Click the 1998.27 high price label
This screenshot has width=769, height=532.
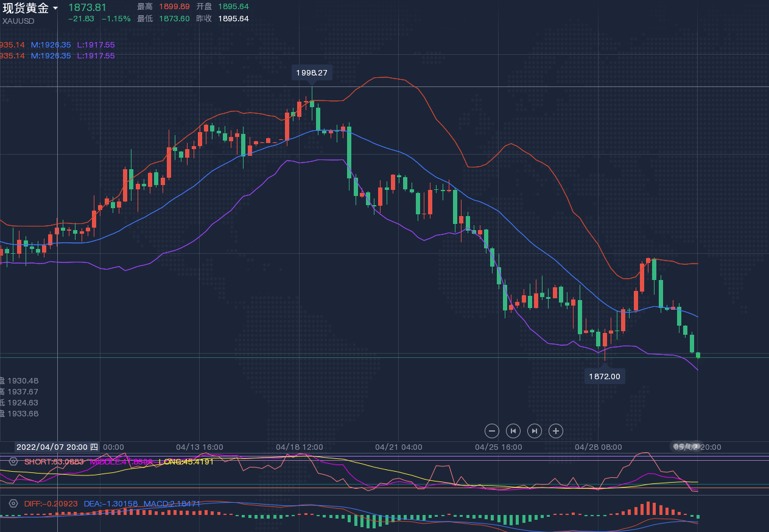[x=311, y=72]
